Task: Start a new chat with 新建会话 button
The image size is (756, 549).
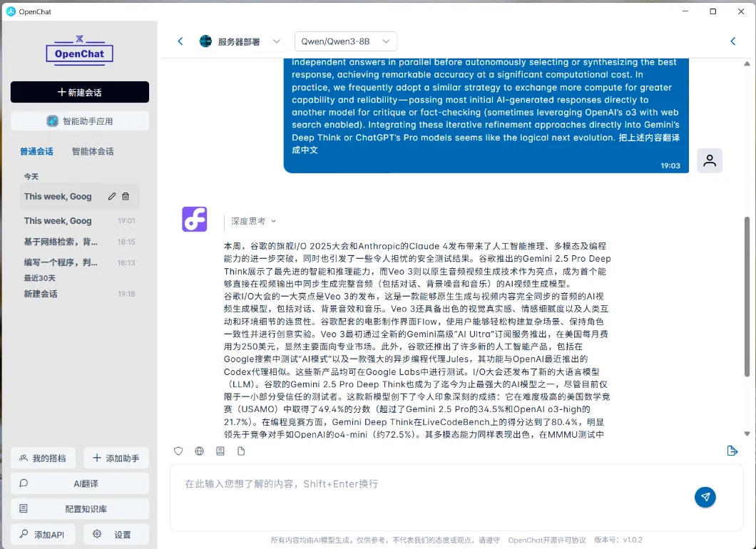Action: point(80,92)
